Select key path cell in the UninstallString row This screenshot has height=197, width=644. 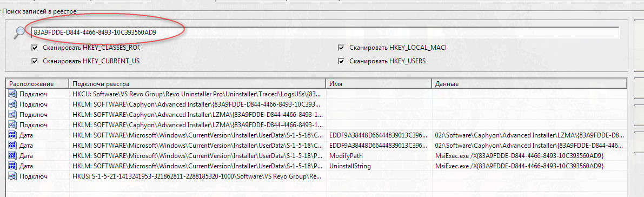tap(197, 166)
